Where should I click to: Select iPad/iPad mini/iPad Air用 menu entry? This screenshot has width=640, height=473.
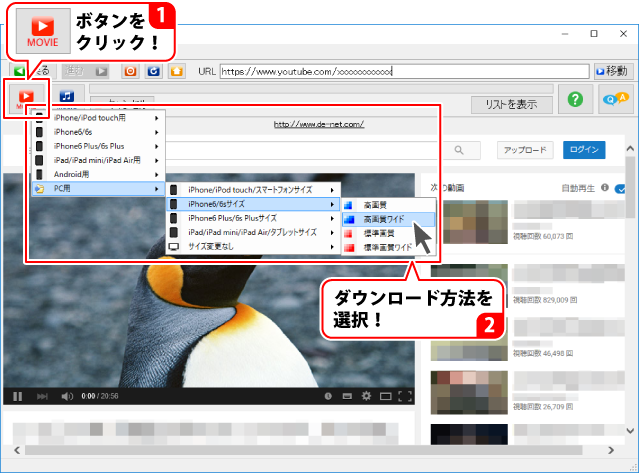(98, 160)
